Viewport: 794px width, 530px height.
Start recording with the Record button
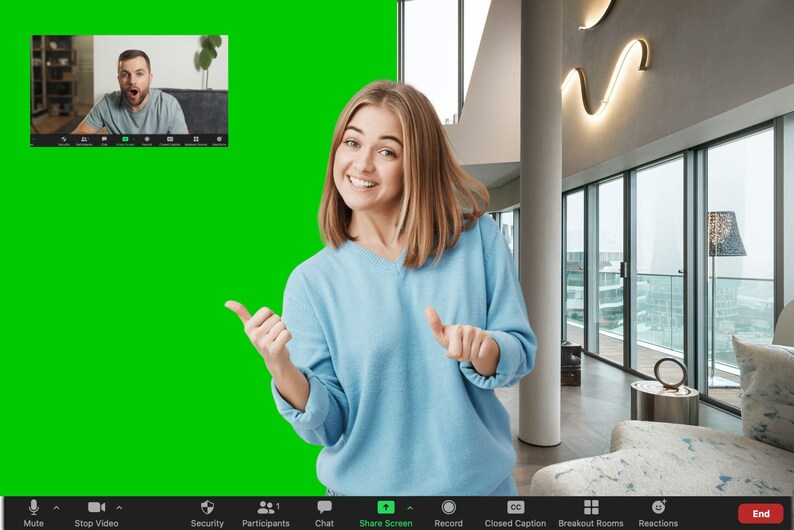(449, 513)
